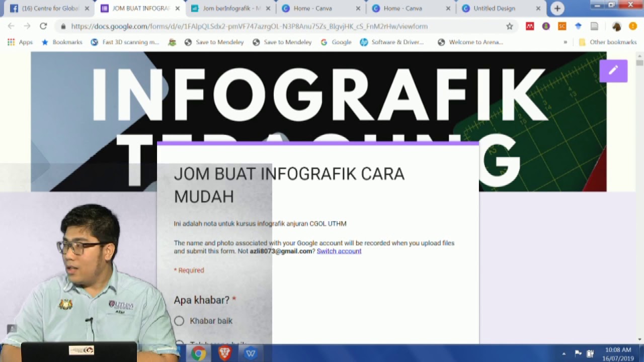
Task: Open the Other bookmarks folder
Action: [x=608, y=42]
